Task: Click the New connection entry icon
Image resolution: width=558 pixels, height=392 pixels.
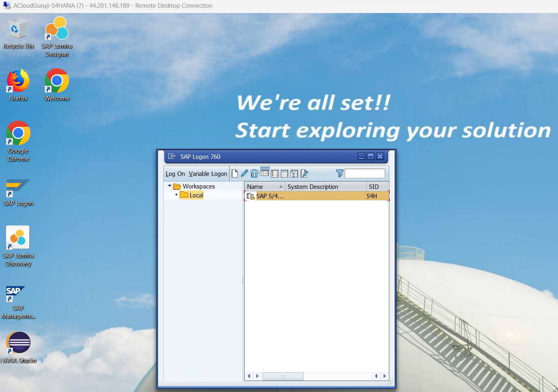Action: point(234,174)
